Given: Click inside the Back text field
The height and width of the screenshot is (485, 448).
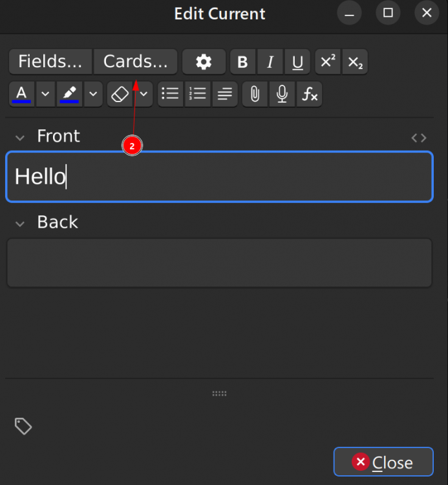Looking at the screenshot, I should point(219,263).
